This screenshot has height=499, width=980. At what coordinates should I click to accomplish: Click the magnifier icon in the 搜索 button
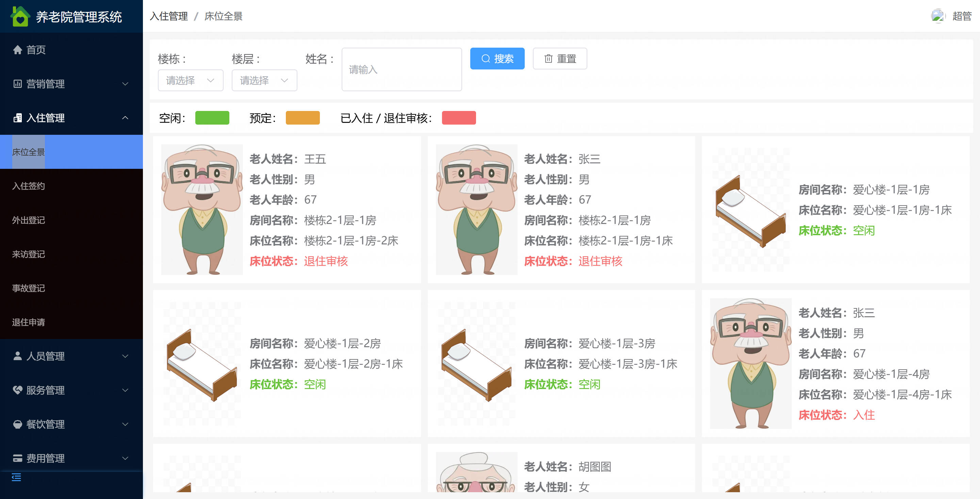[x=486, y=59]
